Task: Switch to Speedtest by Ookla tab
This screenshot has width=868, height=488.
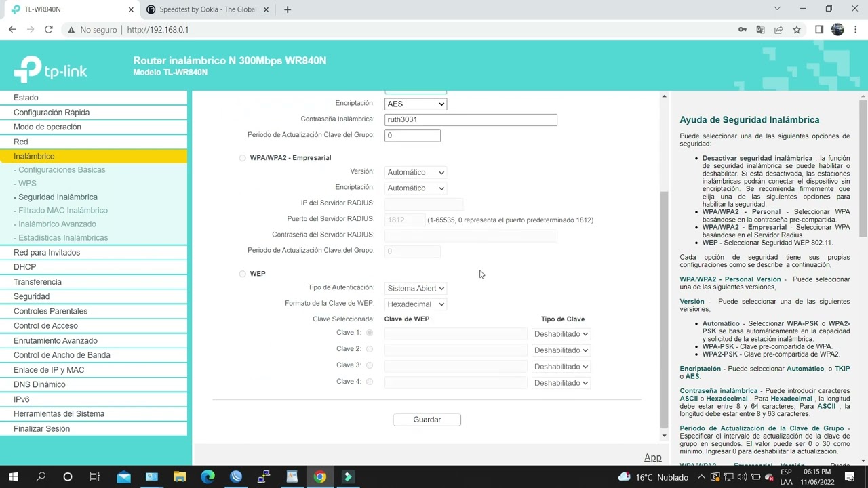Action: [x=207, y=9]
